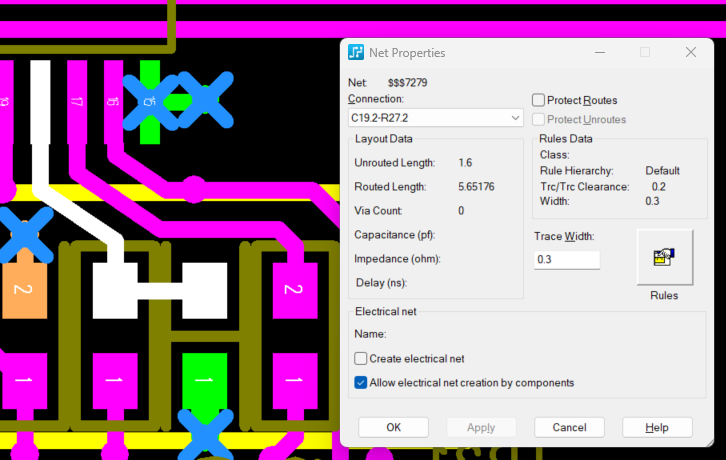The image size is (726, 460).
Task: Click the blue X right of green C9 pad
Action: click(205, 101)
